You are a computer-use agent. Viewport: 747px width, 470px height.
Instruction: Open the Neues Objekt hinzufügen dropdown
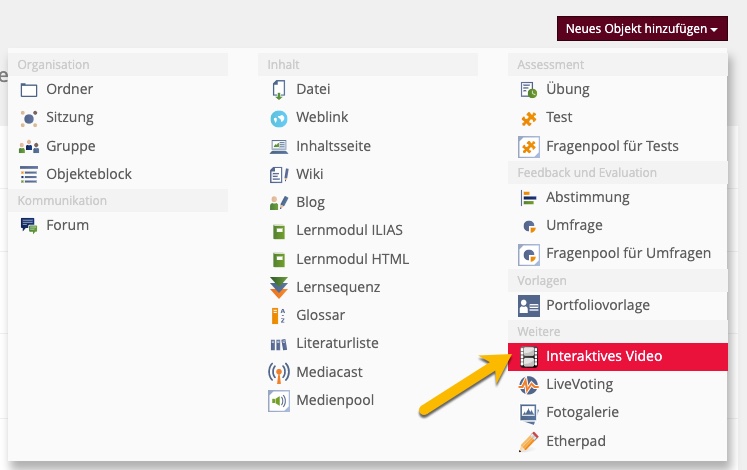(x=641, y=29)
